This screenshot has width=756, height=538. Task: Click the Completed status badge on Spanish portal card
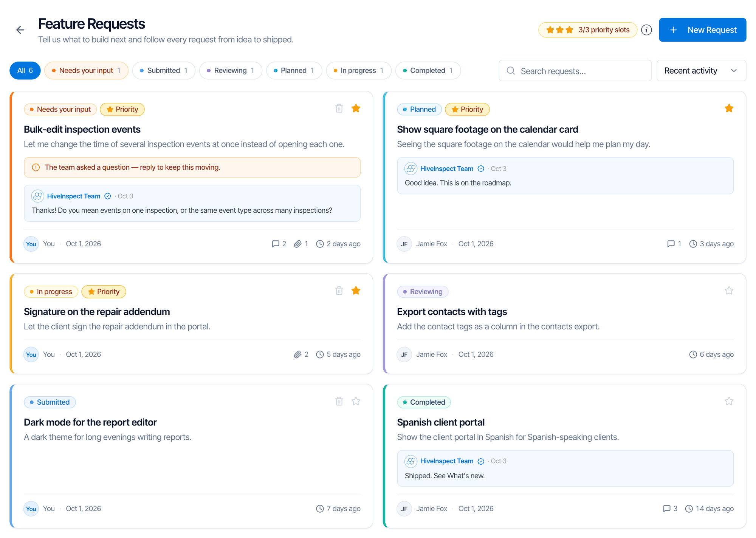pyautogui.click(x=424, y=402)
